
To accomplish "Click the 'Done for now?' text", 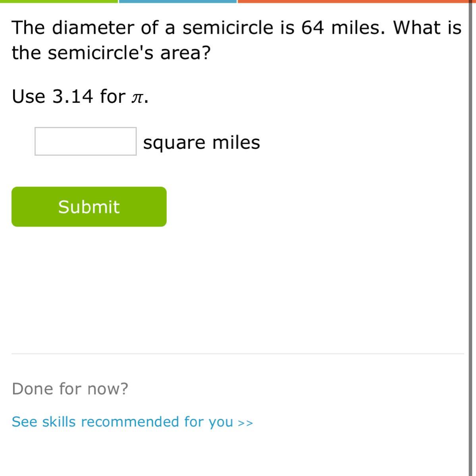I will pos(70,389).
